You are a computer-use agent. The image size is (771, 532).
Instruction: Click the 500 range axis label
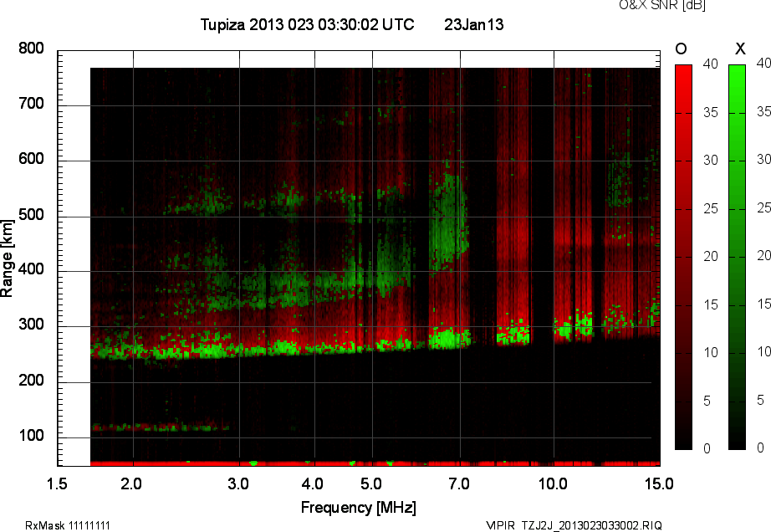[31, 215]
